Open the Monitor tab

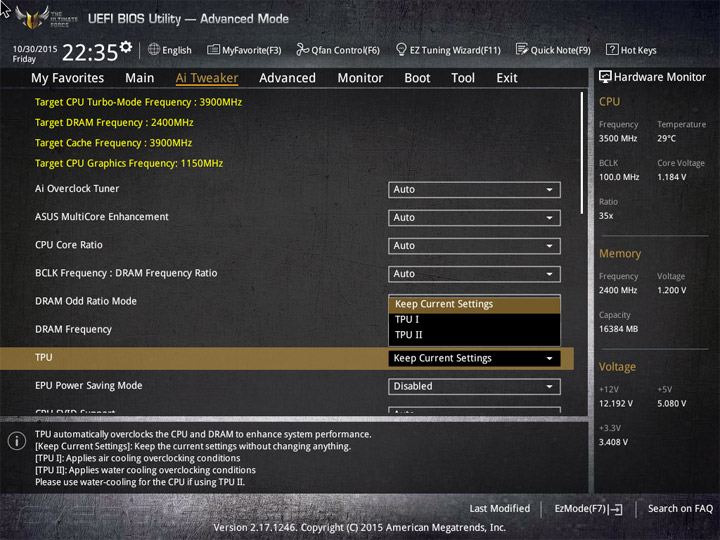click(x=360, y=78)
